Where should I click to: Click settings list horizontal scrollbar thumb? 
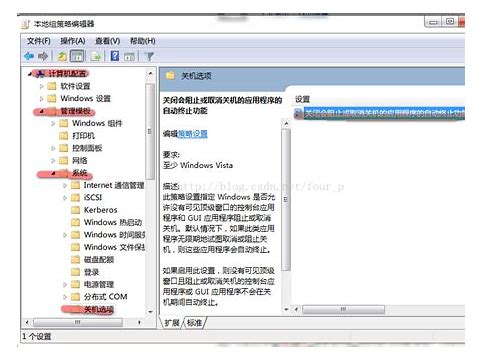(343, 310)
